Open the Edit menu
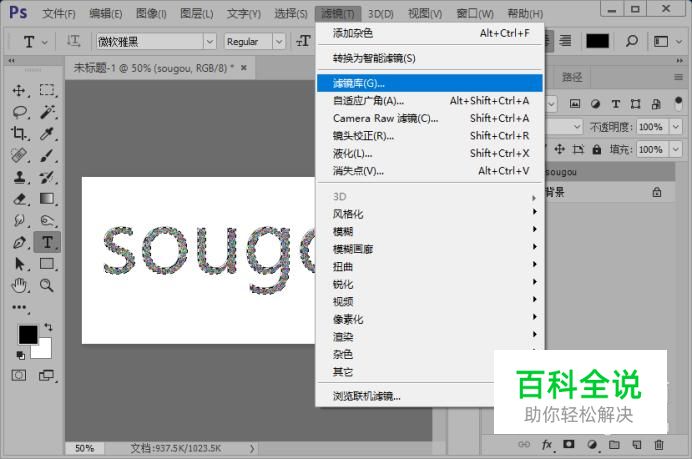This screenshot has width=692, height=459. 105,14
